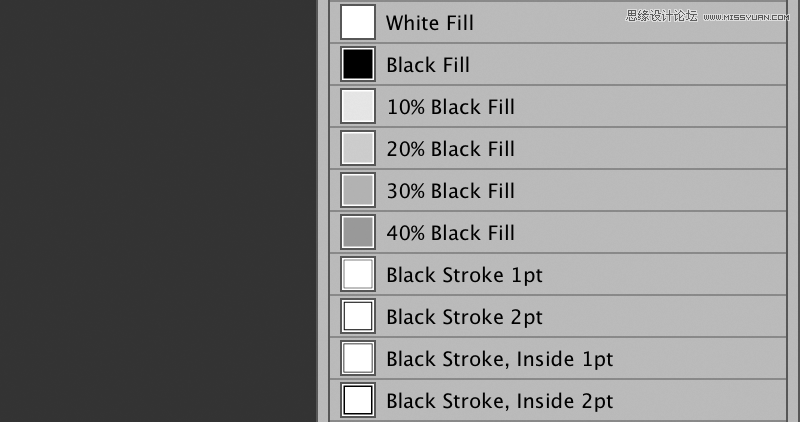The height and width of the screenshot is (422, 800).
Task: Pick the 30% Black Fill swatch icon
Action: point(358,190)
